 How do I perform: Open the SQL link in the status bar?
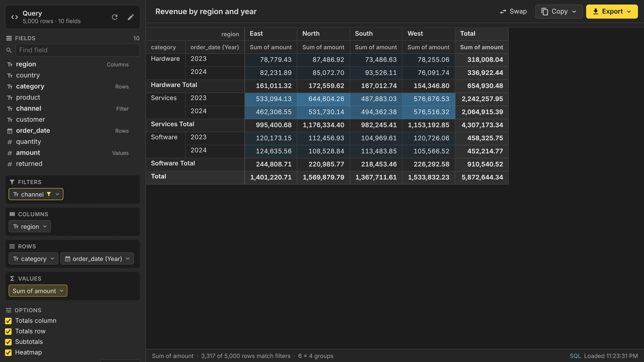pos(575,356)
